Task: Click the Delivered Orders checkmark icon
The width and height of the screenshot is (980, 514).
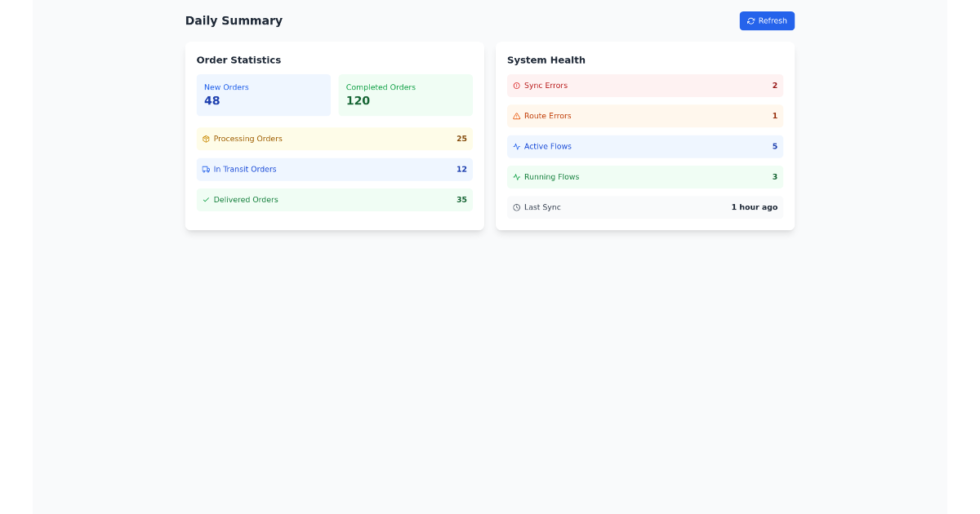Action: pyautogui.click(x=206, y=199)
